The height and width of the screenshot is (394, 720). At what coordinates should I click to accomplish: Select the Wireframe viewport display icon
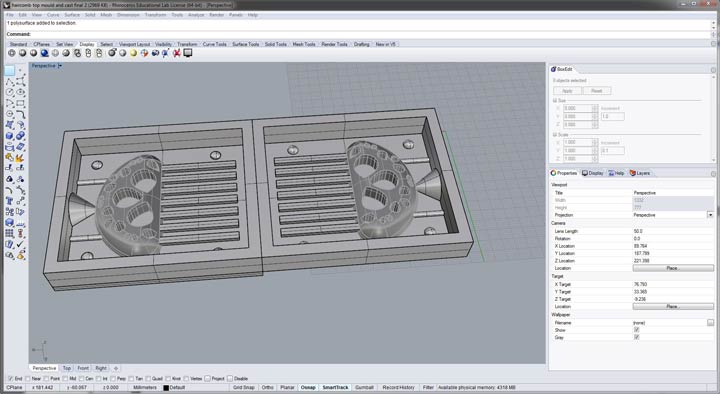pyautogui.click(x=11, y=53)
